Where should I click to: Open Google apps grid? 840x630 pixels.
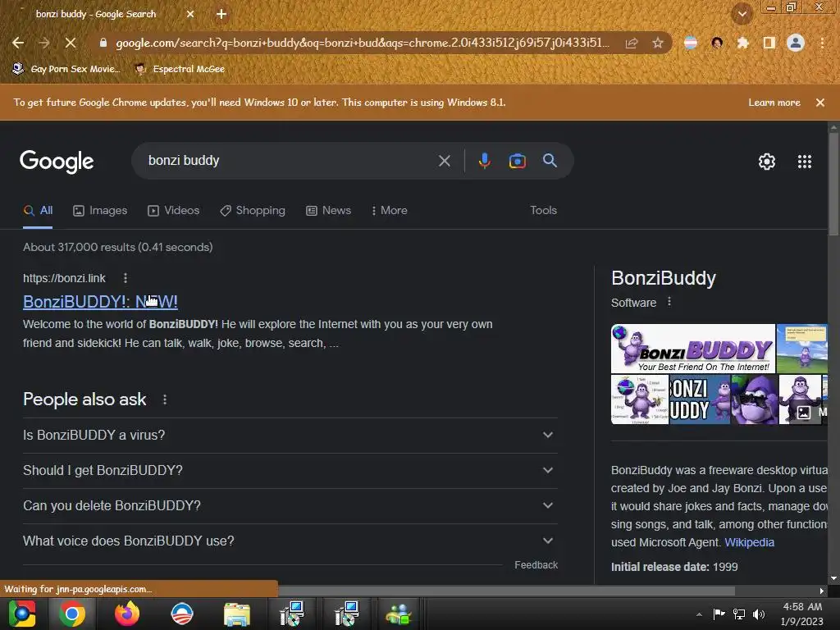805,162
